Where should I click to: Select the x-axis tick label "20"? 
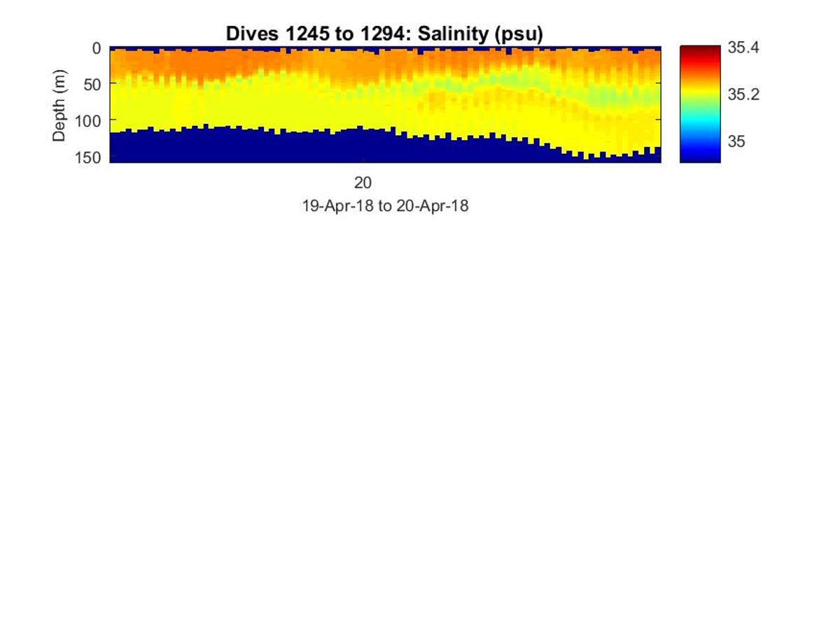pyautogui.click(x=363, y=183)
